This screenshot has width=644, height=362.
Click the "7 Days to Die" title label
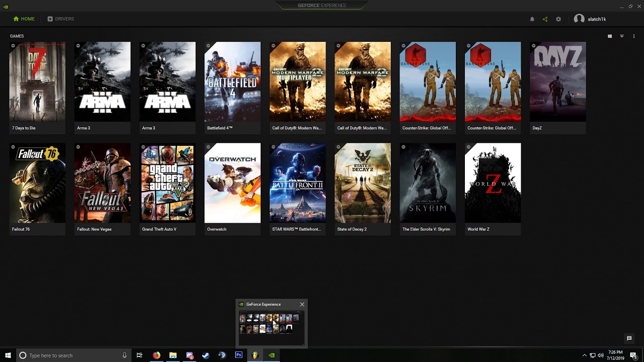point(24,128)
